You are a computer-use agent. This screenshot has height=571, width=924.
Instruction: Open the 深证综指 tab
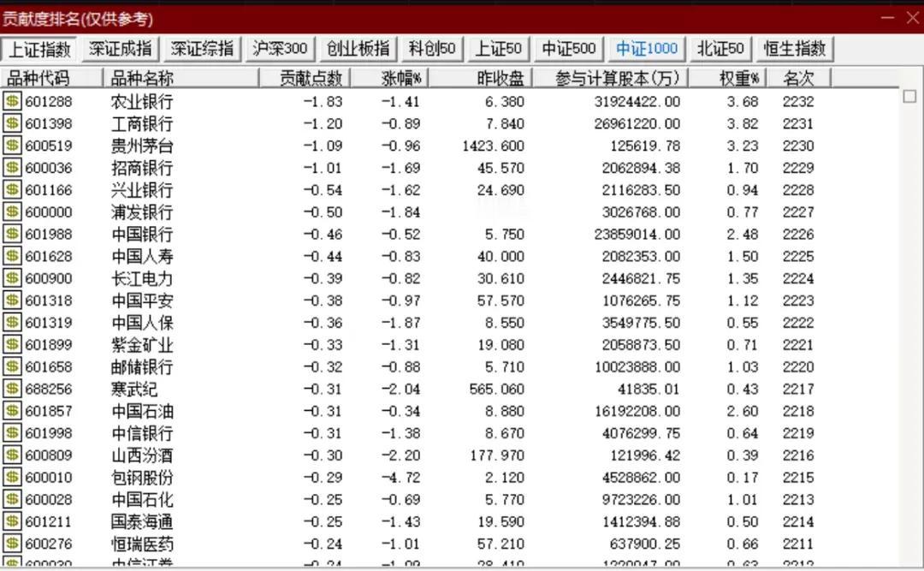coord(202,49)
